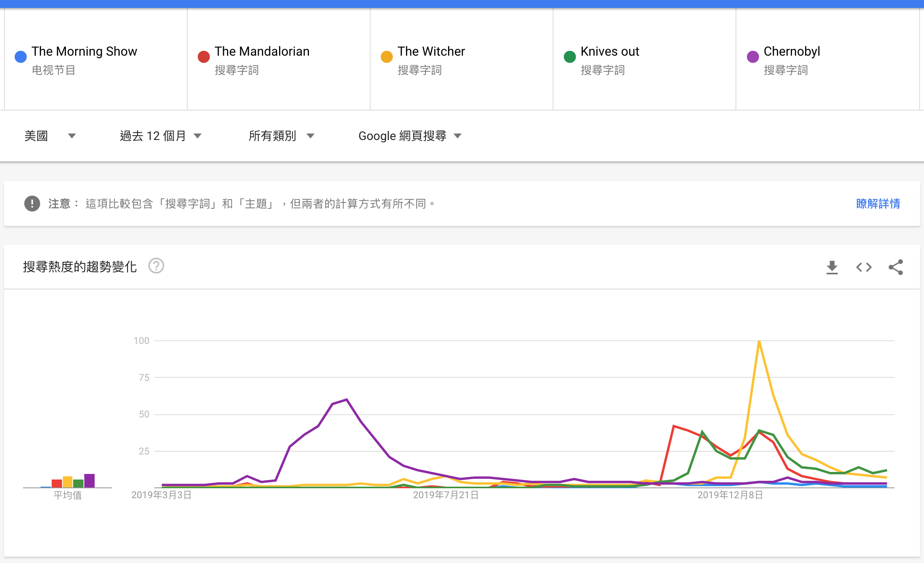This screenshot has width=924, height=563.
Task: Click the red Mandalorian color dot
Action: coord(204,57)
